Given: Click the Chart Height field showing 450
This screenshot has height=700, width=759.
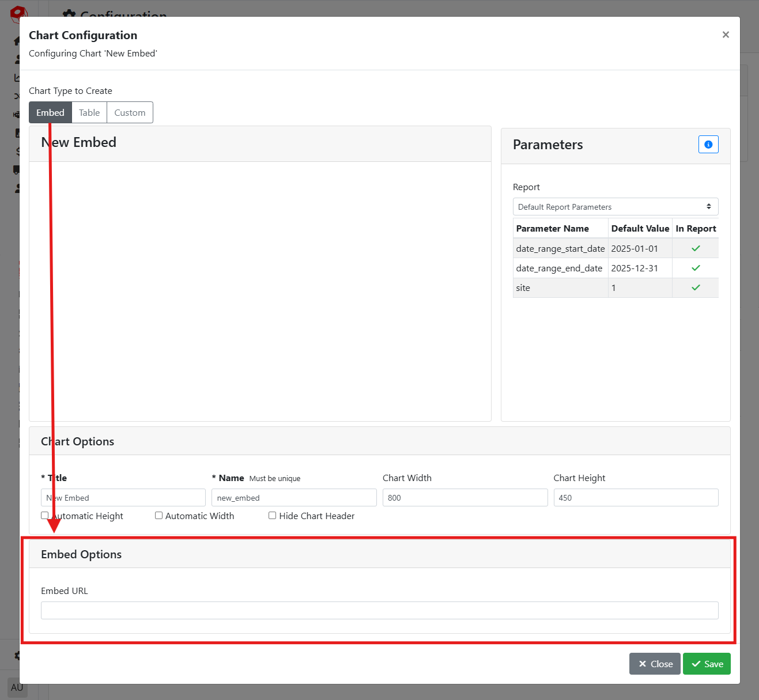Looking at the screenshot, I should click(636, 498).
